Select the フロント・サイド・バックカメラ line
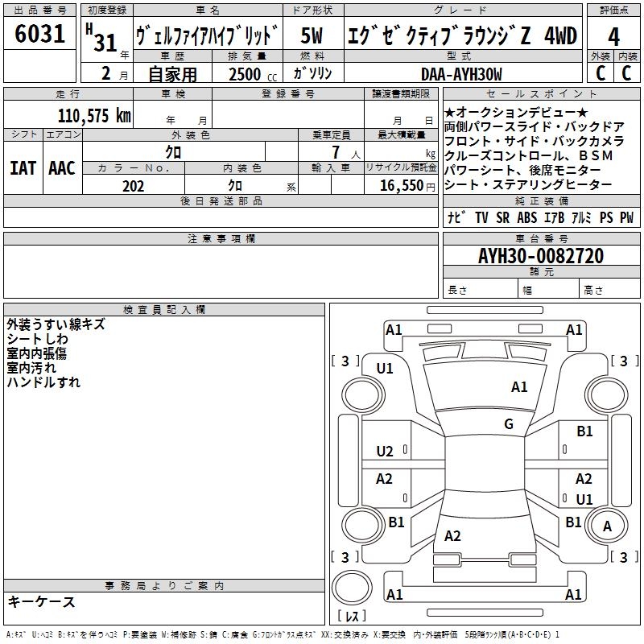644x644 pixels. pyautogui.click(x=534, y=141)
